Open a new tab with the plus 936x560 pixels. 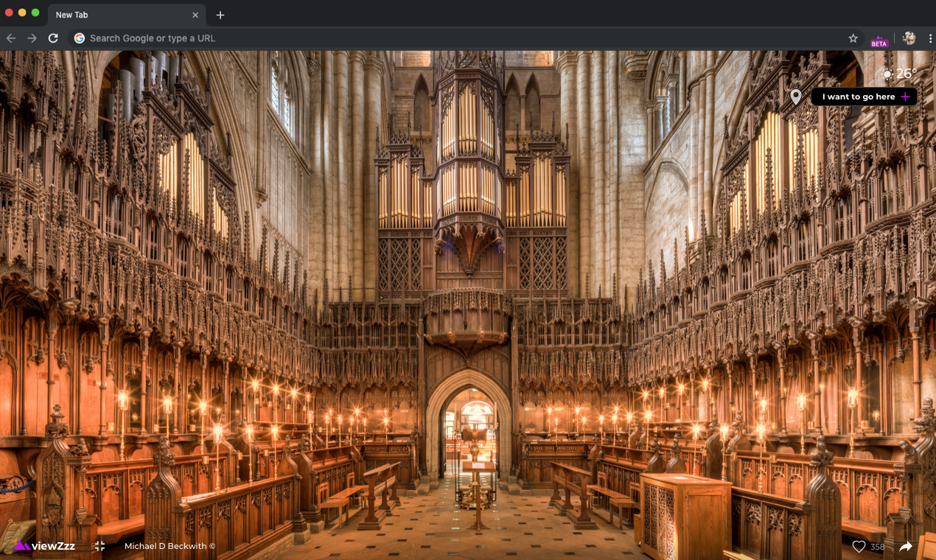pyautogui.click(x=220, y=14)
